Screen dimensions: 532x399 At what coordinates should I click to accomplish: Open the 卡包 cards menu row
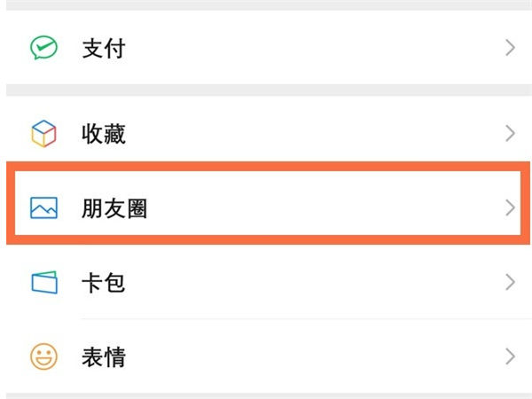tap(266, 283)
